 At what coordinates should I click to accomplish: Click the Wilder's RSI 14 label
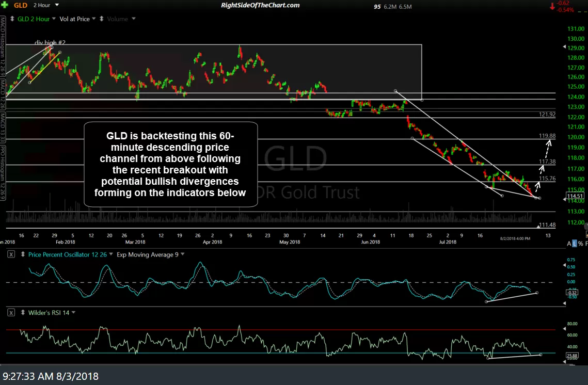[49, 313]
